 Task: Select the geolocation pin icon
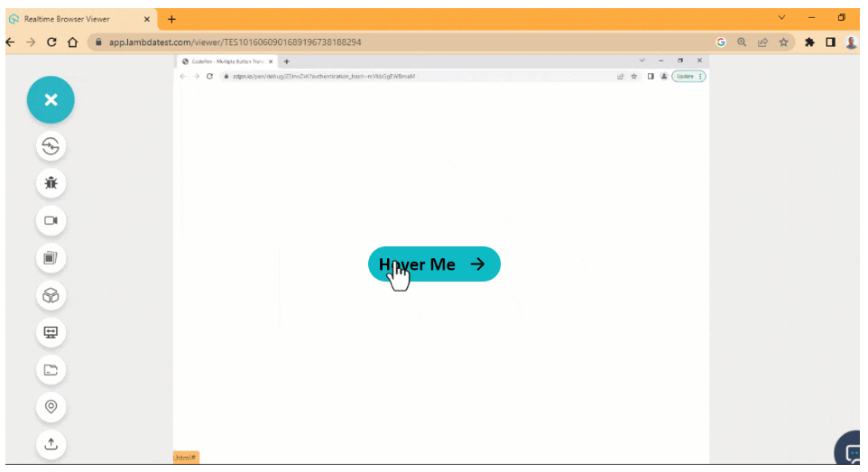point(51,407)
